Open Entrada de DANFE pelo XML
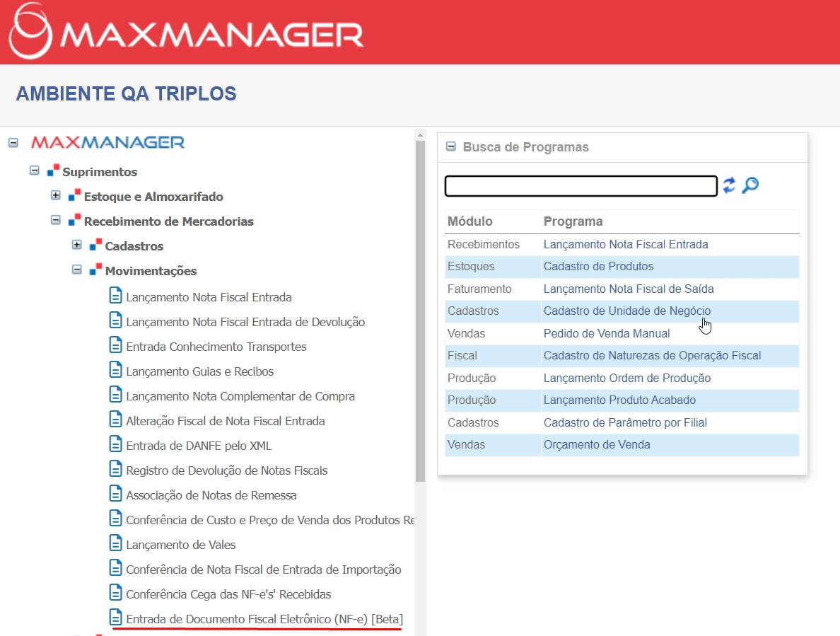 pyautogui.click(x=199, y=446)
